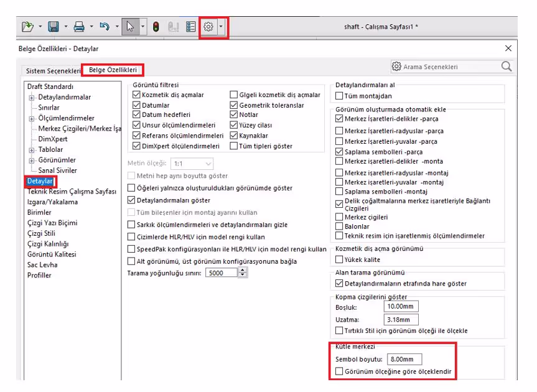Switch to the Belge Özellikleri tab
The height and width of the screenshot is (392, 537).
point(113,70)
